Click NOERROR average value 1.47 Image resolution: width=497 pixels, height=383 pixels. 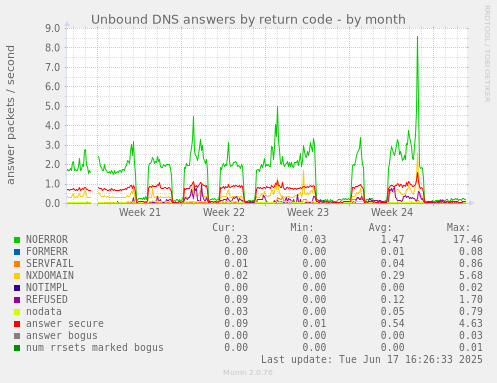pyautogui.click(x=392, y=239)
